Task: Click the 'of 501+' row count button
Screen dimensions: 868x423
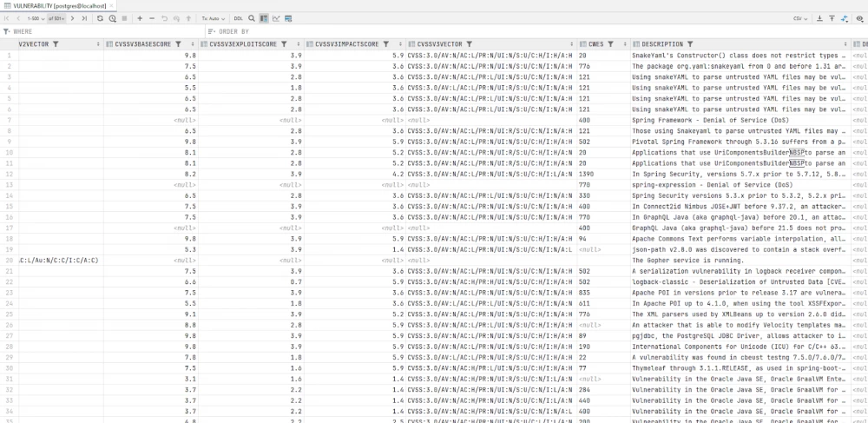Action: (57, 17)
